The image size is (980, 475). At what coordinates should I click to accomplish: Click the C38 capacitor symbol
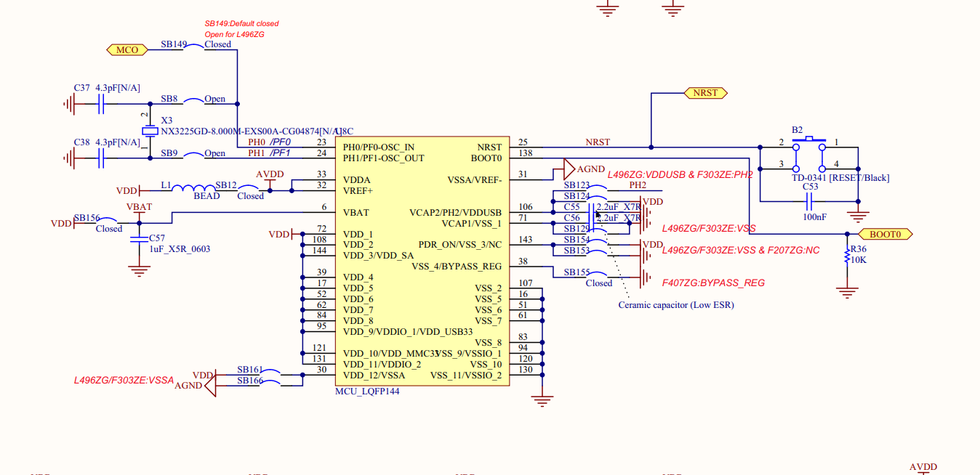[x=101, y=158]
